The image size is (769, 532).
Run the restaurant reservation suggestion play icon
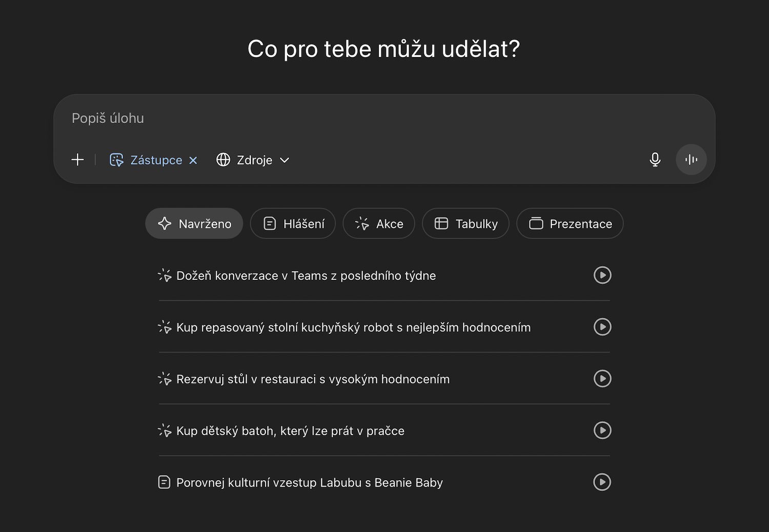tap(602, 379)
